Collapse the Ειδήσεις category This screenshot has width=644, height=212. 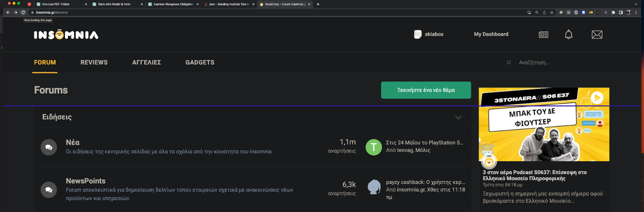pyautogui.click(x=458, y=117)
